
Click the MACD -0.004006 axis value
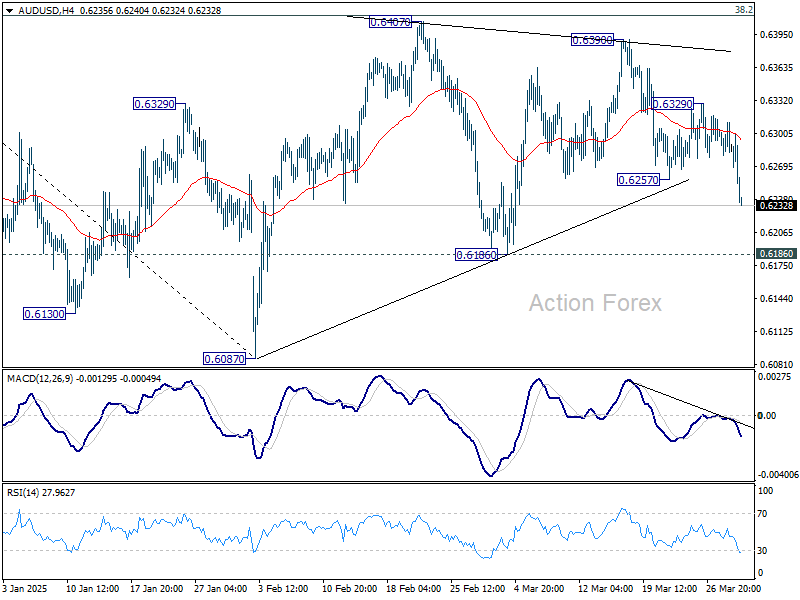pos(778,474)
